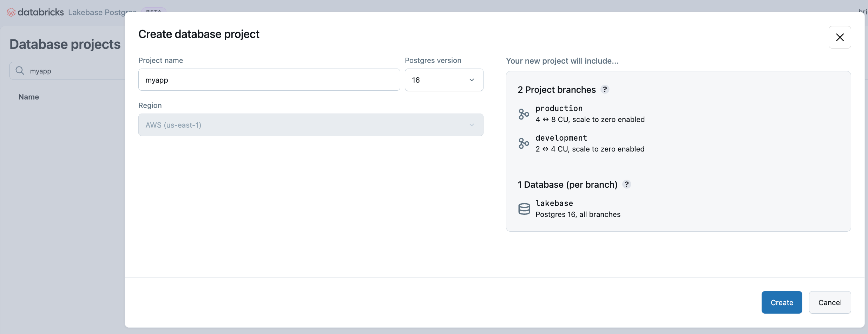868x334 pixels.
Task: Select the development branch name text
Action: [561, 138]
